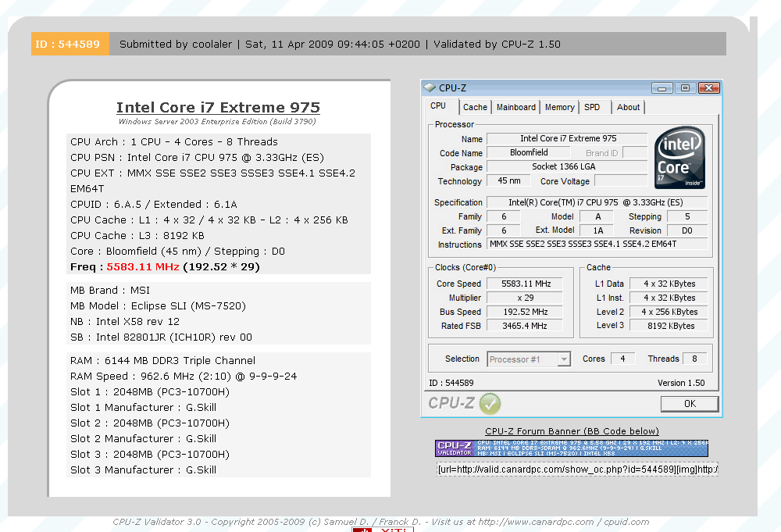Open the Processor #1 selection dropdown
The image size is (781, 532).
(564, 359)
